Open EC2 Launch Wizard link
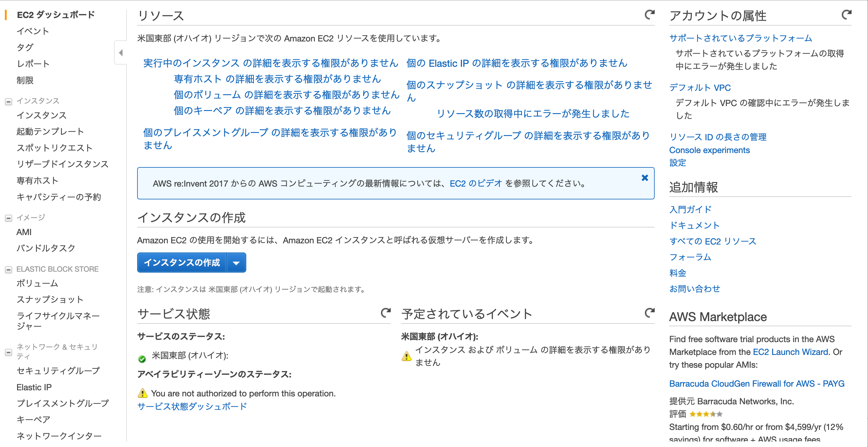Image resolution: width=868 pixels, height=447 pixels. coord(790,352)
